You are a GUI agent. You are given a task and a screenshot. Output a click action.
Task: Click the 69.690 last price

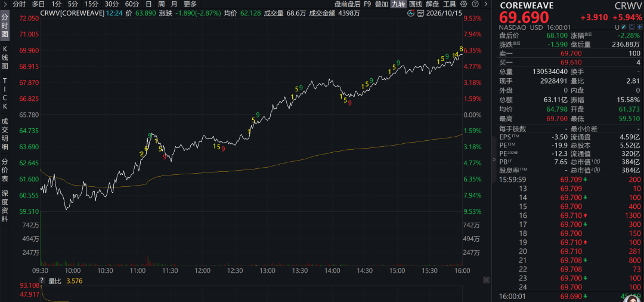524,17
